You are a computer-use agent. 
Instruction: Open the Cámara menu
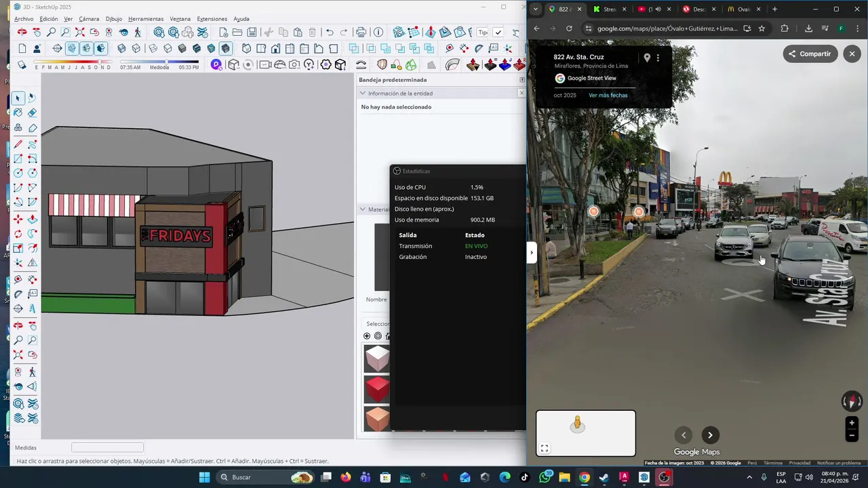(89, 19)
